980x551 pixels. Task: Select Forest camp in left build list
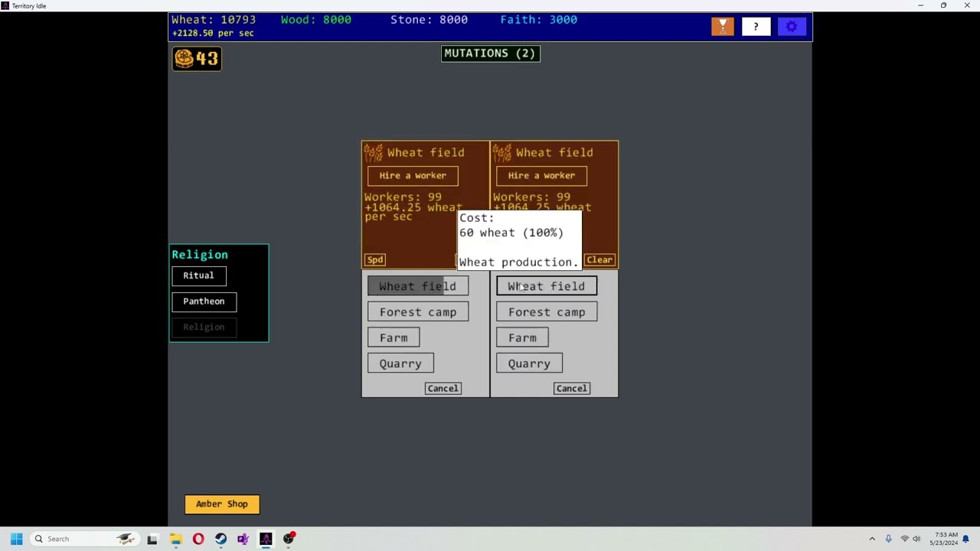(418, 312)
